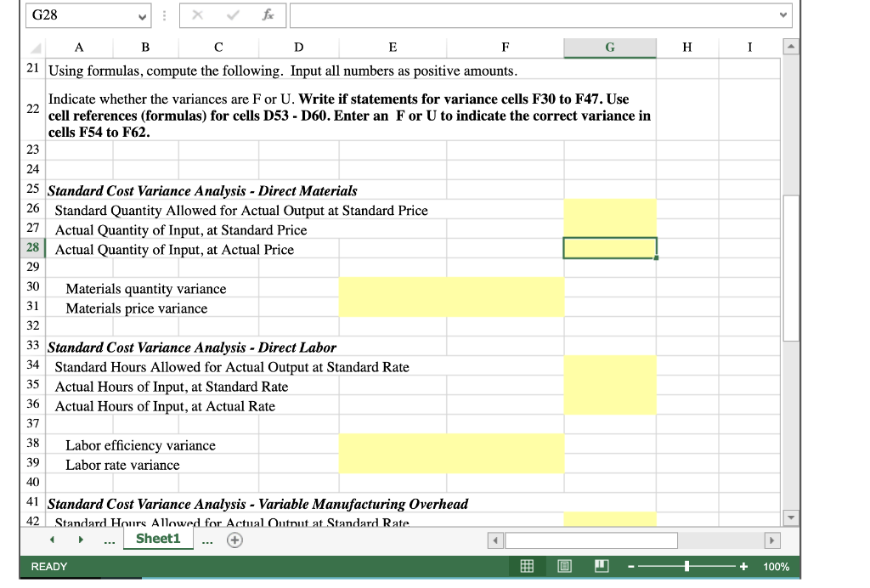The height and width of the screenshot is (588, 870).
Task: Select row 21 header
Action: 33,68
